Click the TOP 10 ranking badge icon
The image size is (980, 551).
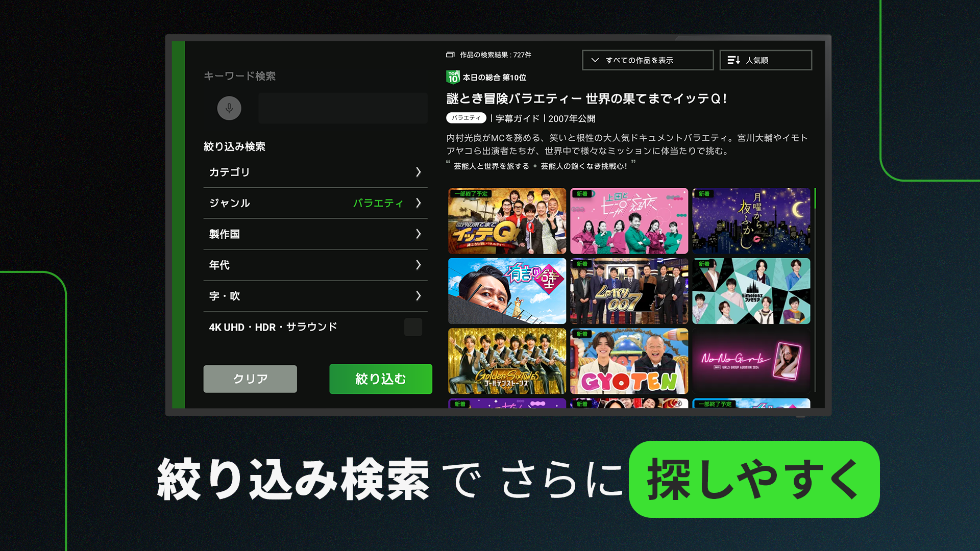pyautogui.click(x=453, y=77)
